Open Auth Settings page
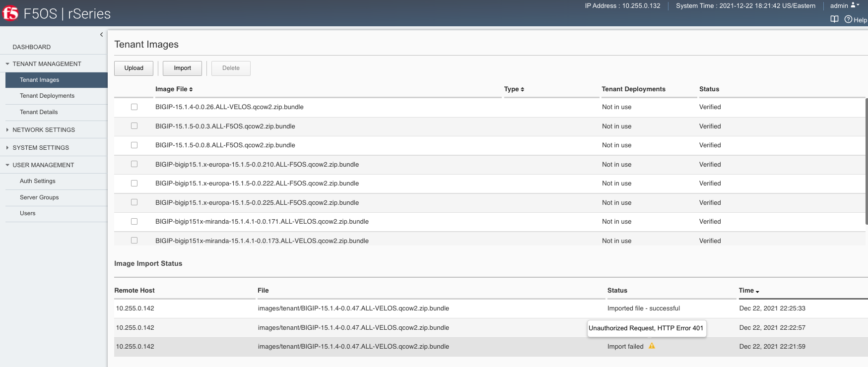Screen dimensions: 868x367 point(38,181)
